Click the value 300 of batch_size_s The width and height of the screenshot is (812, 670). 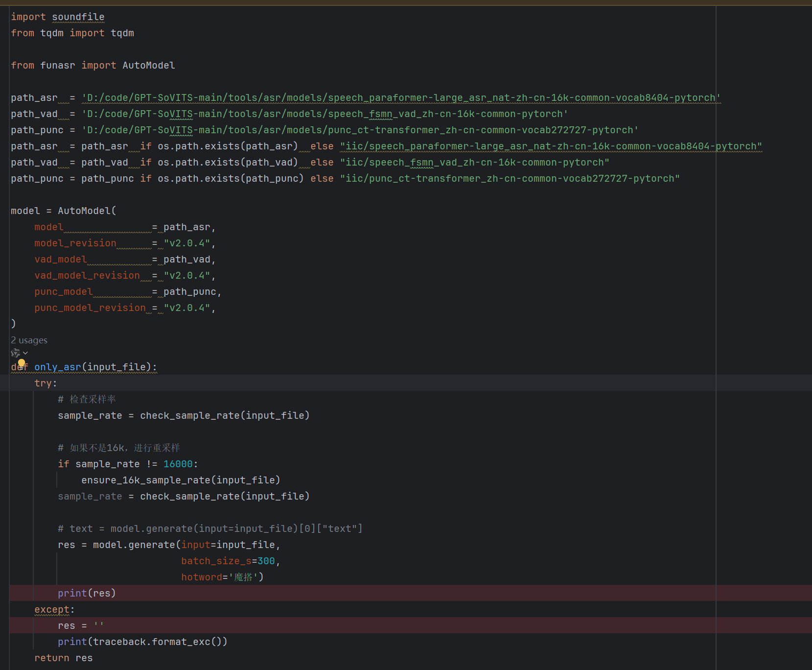click(266, 561)
